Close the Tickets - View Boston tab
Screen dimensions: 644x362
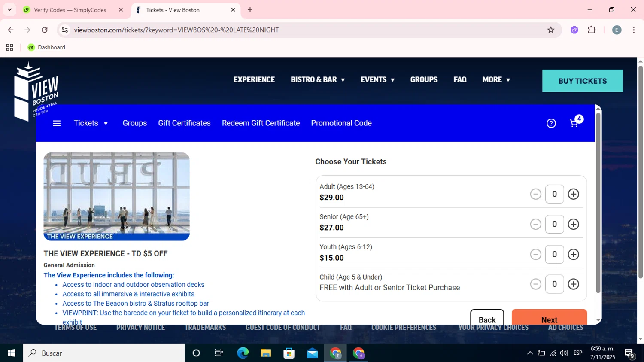[233, 9]
